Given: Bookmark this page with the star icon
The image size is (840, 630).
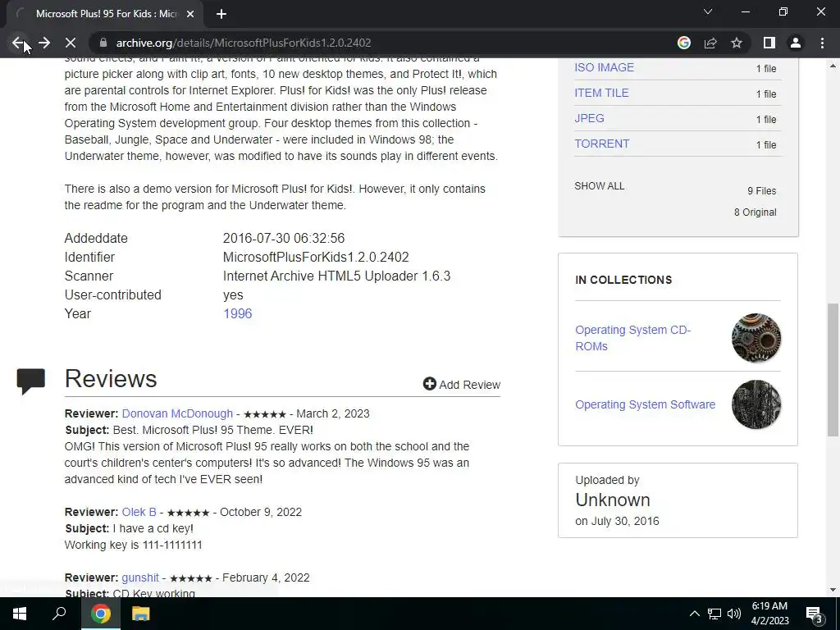Looking at the screenshot, I should [x=737, y=43].
